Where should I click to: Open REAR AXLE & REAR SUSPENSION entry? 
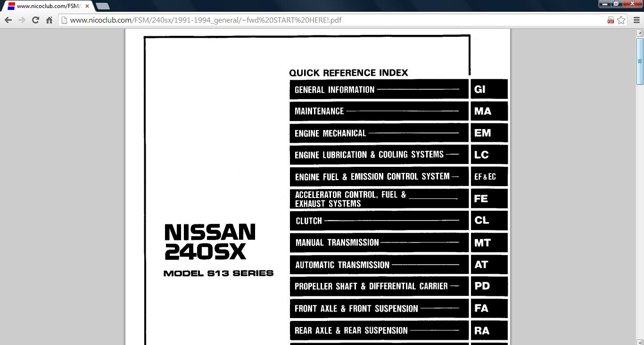tap(379, 330)
